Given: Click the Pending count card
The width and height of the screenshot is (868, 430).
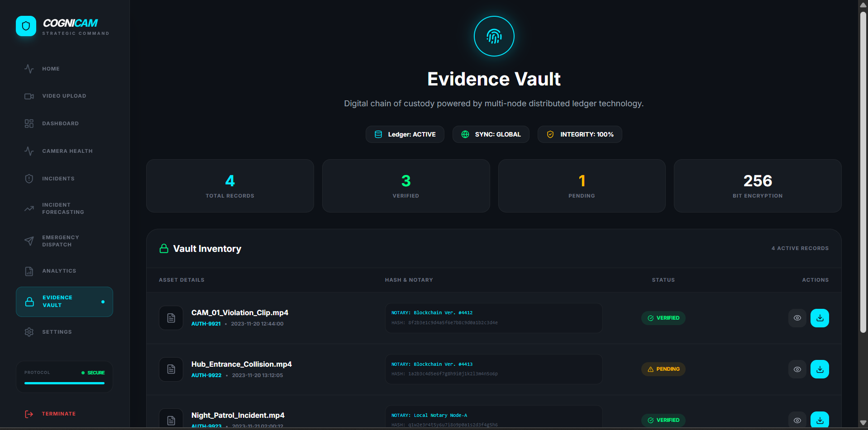Looking at the screenshot, I should point(582,186).
